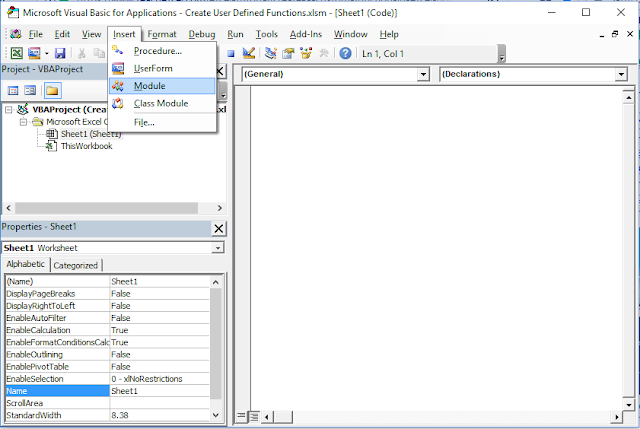Click the DisplayPageBreaks property row
The height and width of the screenshot is (429, 640).
[108, 293]
